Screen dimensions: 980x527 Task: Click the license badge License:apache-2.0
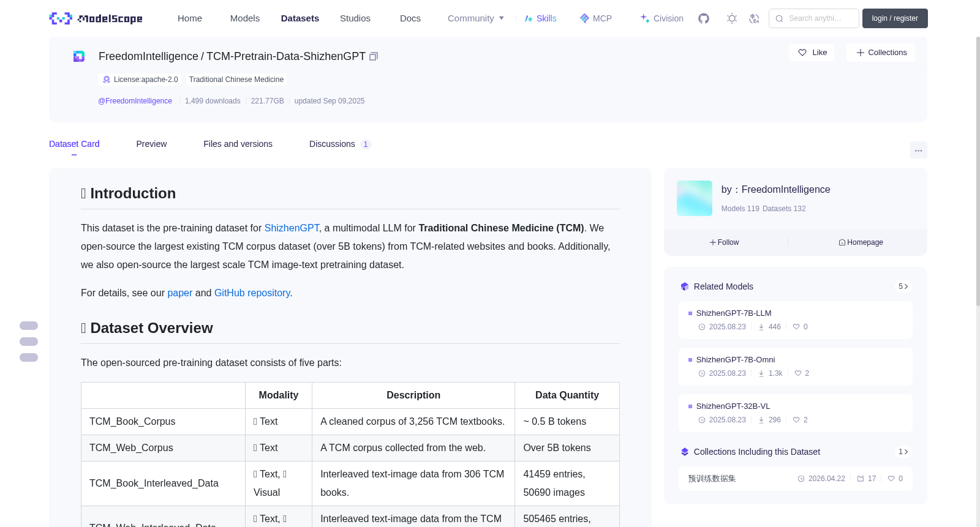pos(140,80)
